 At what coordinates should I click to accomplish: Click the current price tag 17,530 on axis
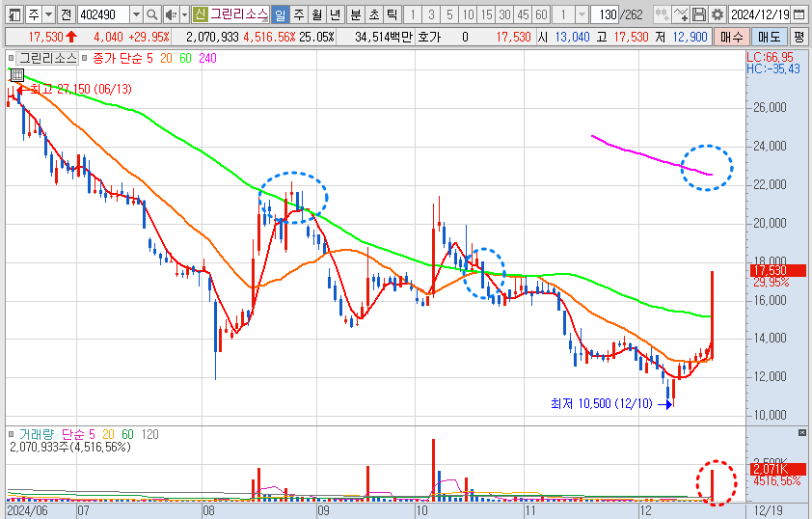coord(778,270)
